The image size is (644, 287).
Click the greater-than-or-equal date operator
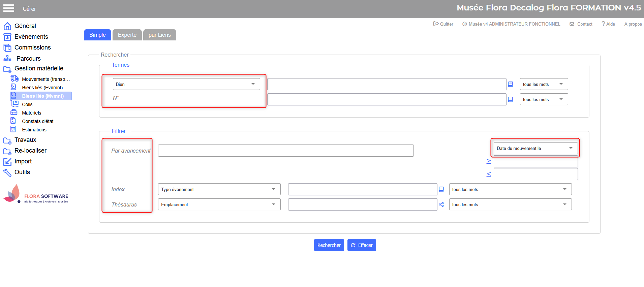click(489, 161)
